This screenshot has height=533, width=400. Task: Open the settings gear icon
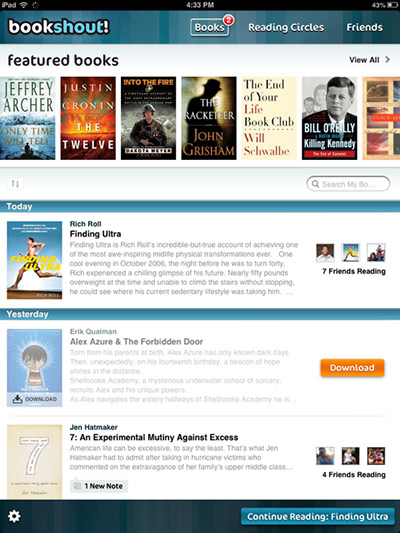[x=14, y=516]
